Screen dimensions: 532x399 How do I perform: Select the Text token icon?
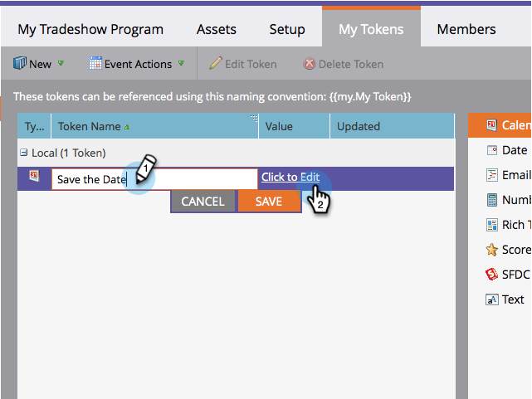pos(492,299)
